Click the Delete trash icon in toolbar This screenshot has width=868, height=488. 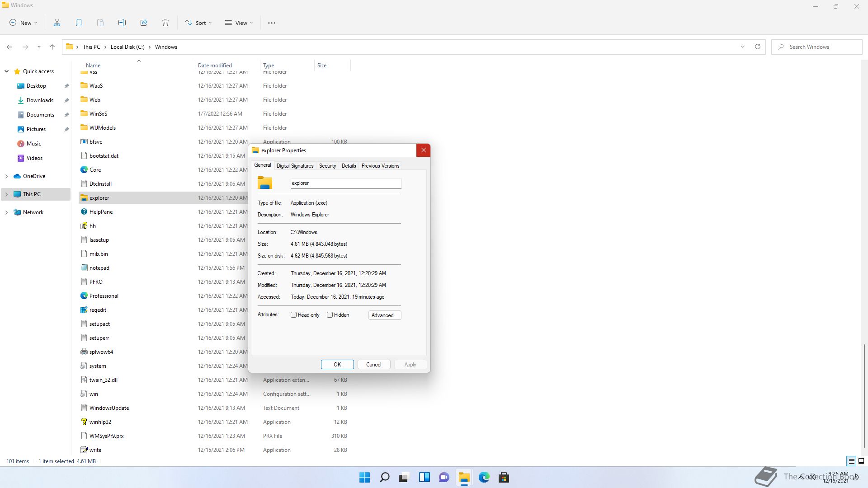[x=165, y=23]
